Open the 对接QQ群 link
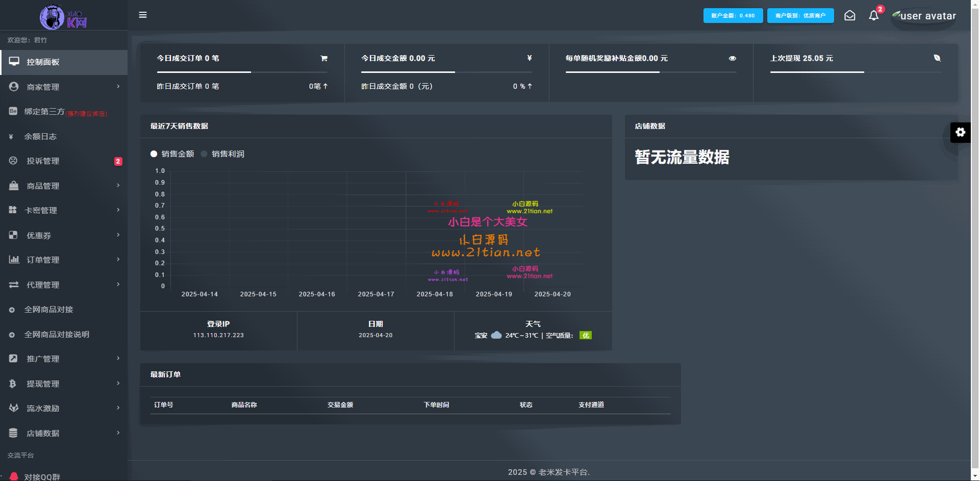 click(42, 477)
